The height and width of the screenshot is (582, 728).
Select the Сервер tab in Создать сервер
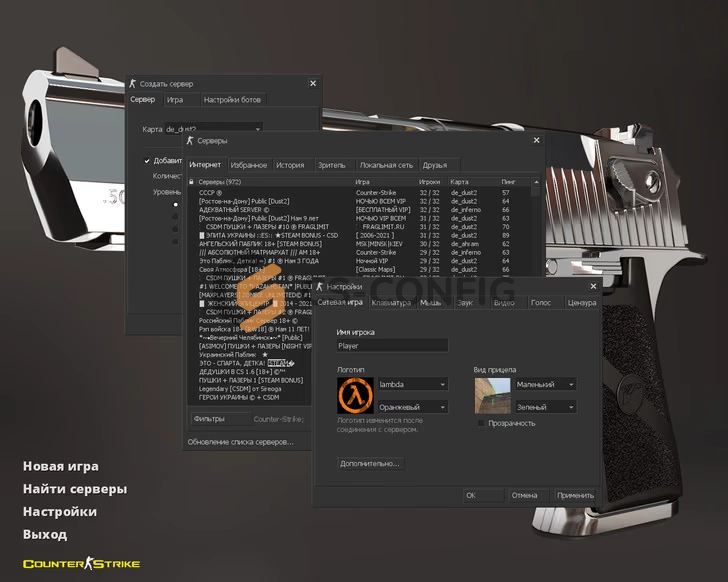coord(143,99)
